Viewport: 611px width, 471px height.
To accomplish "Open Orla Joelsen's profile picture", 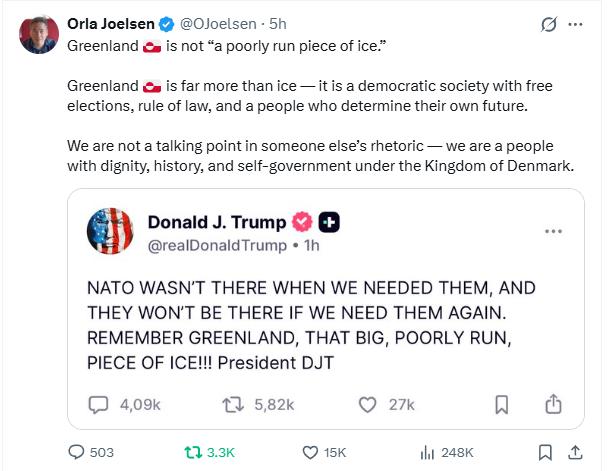I will coord(38,34).
